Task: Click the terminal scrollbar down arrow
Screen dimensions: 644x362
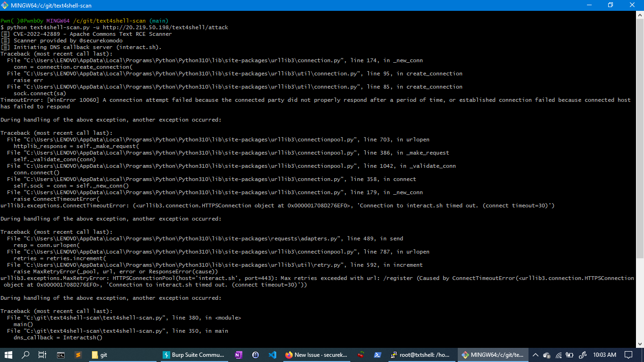Action: (x=640, y=344)
